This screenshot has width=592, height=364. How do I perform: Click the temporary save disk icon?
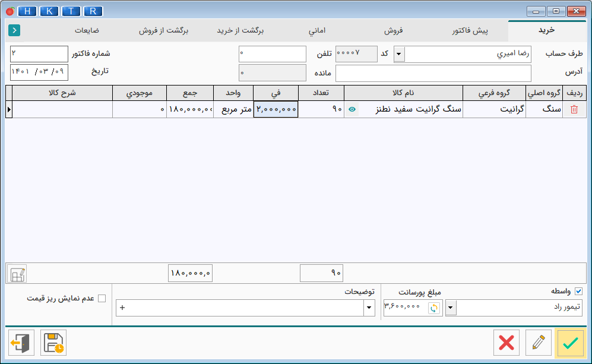[53, 343]
